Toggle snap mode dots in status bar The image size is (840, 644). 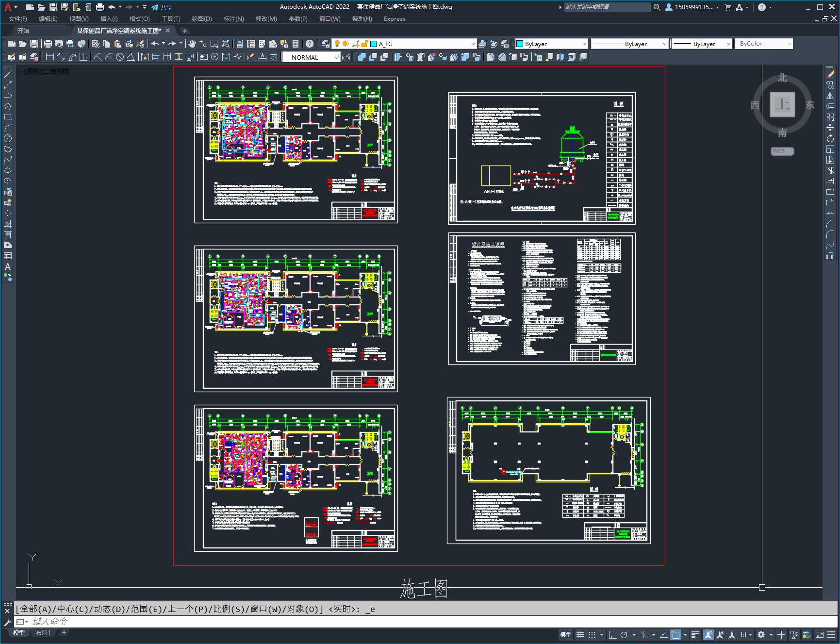tap(592, 634)
